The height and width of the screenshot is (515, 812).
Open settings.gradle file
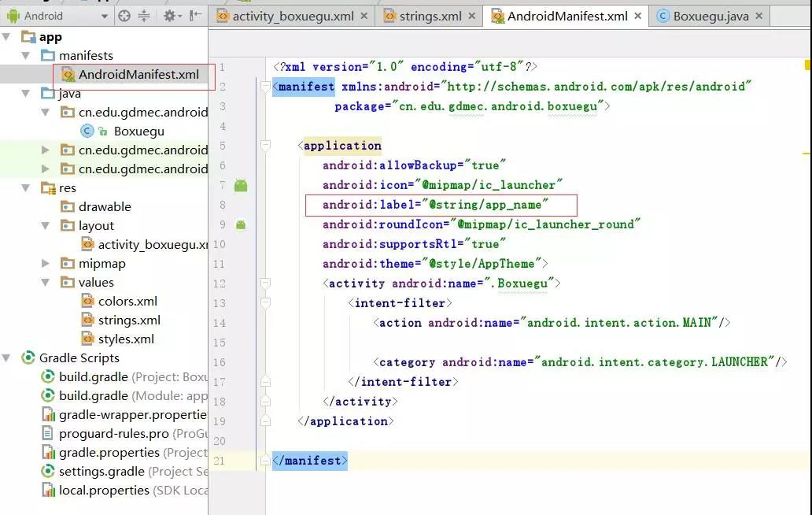(133, 472)
